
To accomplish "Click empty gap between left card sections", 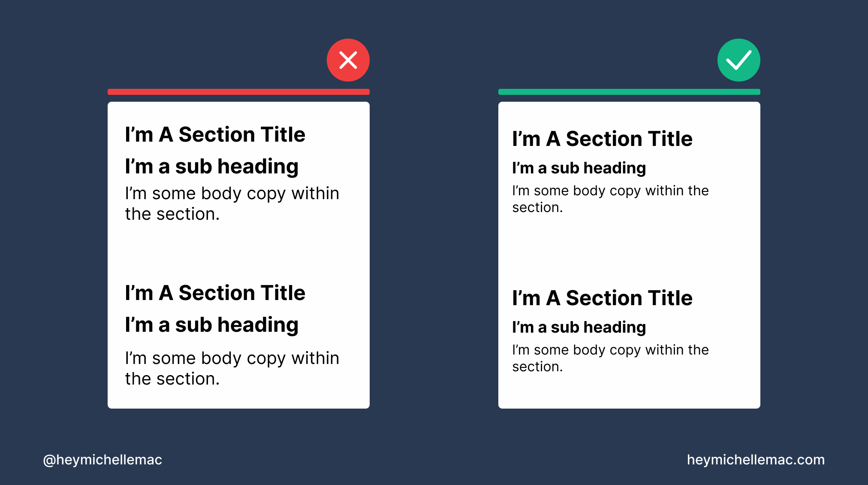I will [238, 253].
